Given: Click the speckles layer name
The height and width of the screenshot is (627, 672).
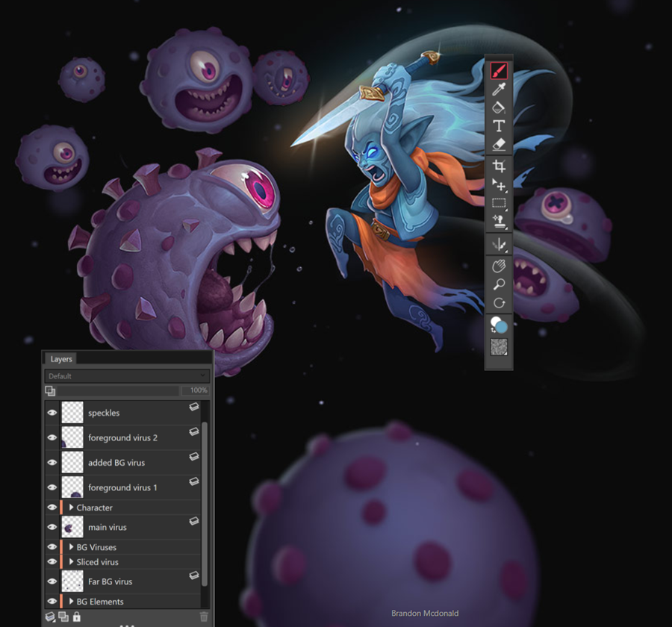Looking at the screenshot, I should coord(104,413).
